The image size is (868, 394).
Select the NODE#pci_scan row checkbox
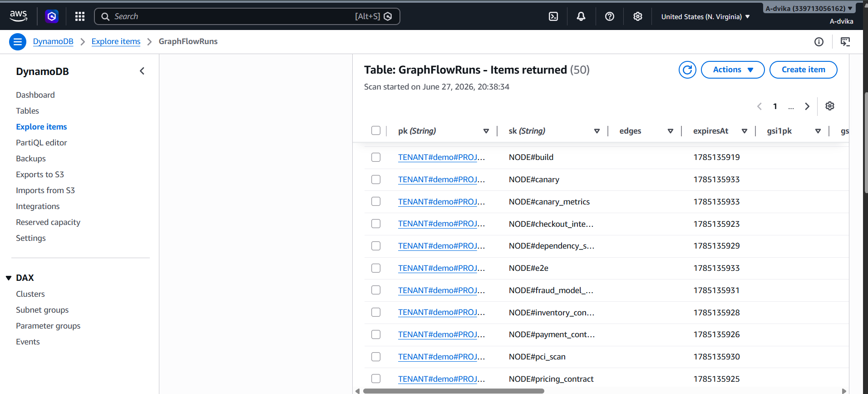[376, 357]
